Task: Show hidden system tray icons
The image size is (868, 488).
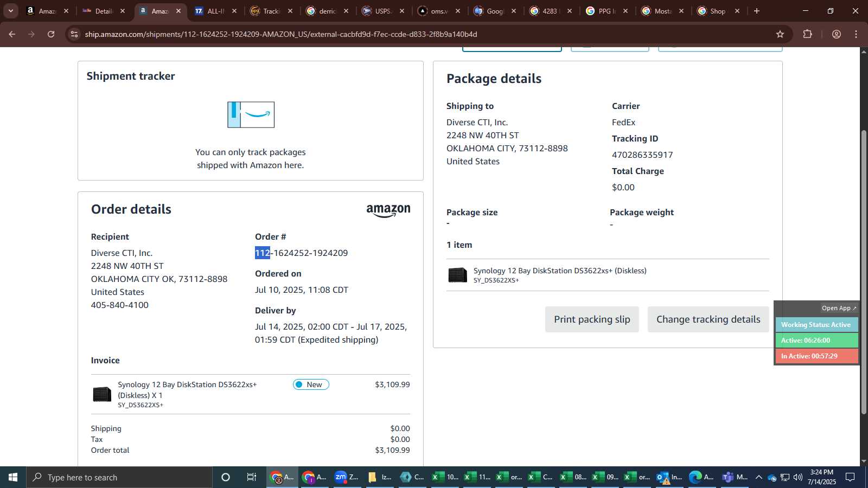Action: (x=759, y=477)
